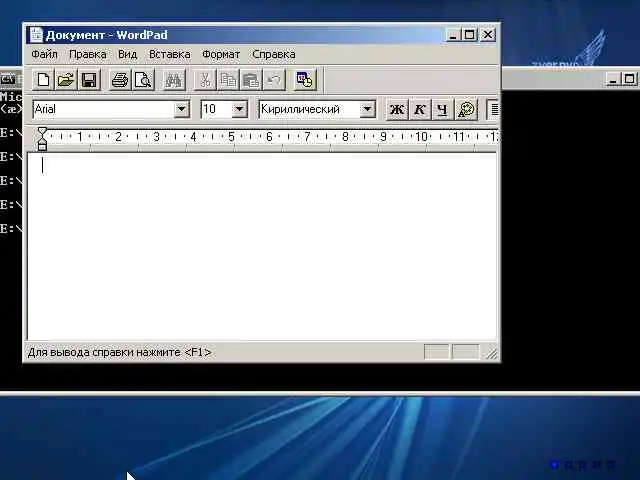Toggle underline with the Ч button
The image size is (640, 480).
(442, 109)
